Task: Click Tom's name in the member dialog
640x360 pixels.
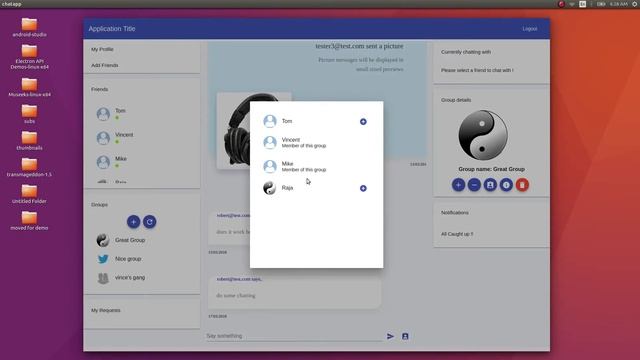Action: coord(287,121)
